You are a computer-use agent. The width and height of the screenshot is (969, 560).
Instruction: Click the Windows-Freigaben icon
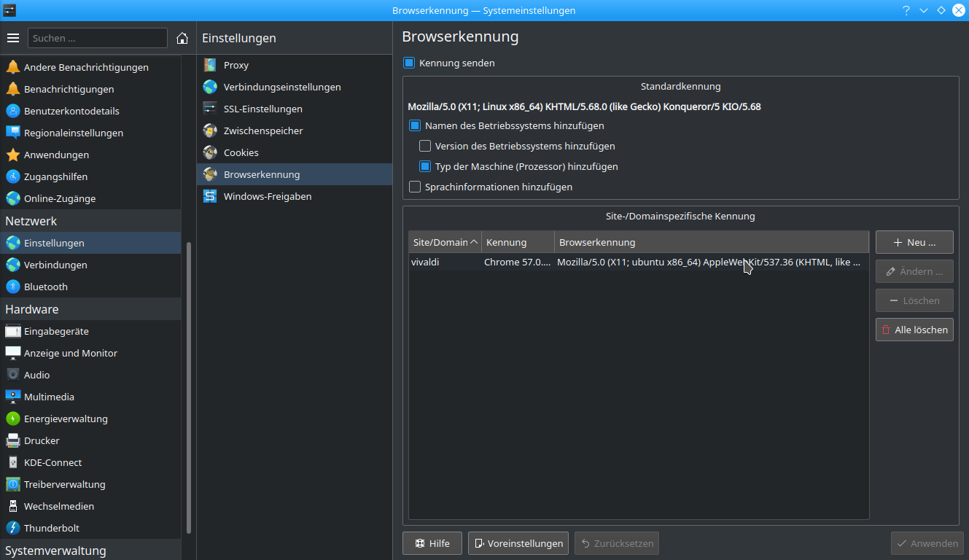210,196
